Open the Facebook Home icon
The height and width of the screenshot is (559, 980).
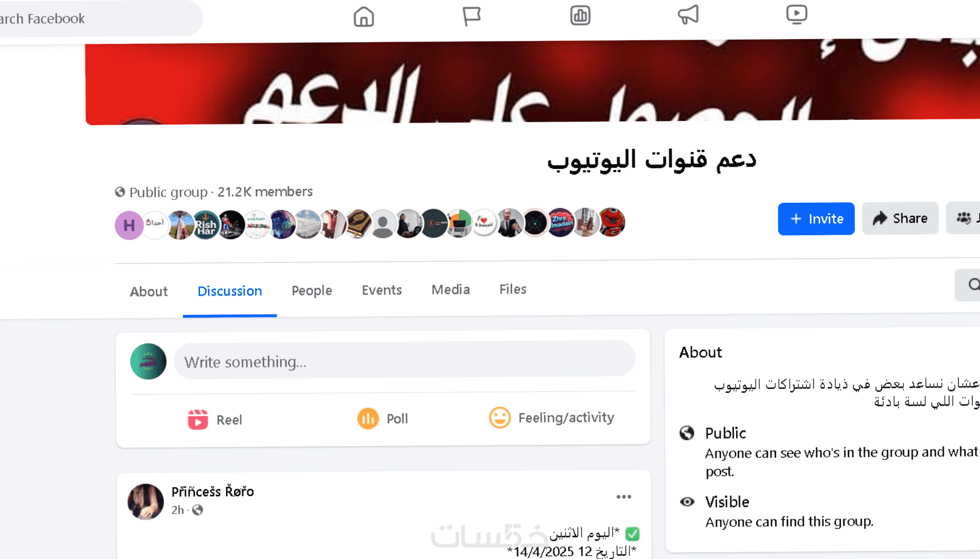(364, 17)
